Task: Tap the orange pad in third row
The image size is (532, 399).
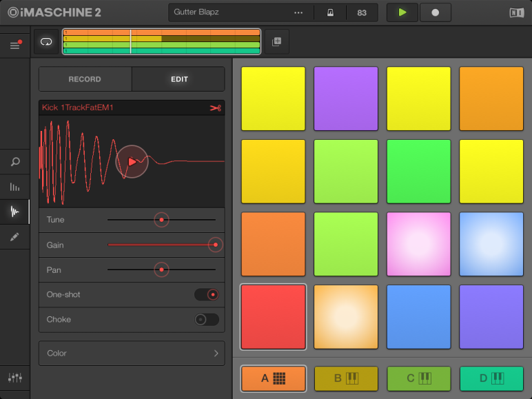Action: click(x=273, y=244)
